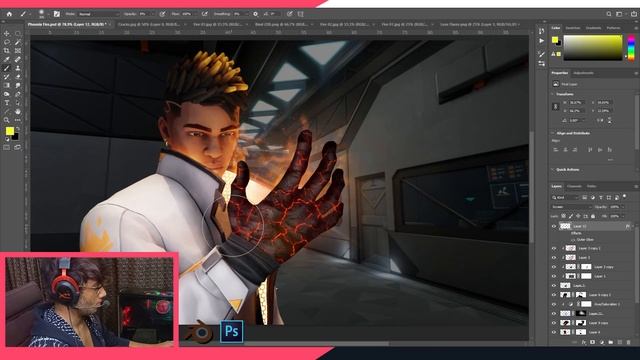Screen dimensions: 640x360
Task: Switch to the Gradients tab
Action: (593, 28)
